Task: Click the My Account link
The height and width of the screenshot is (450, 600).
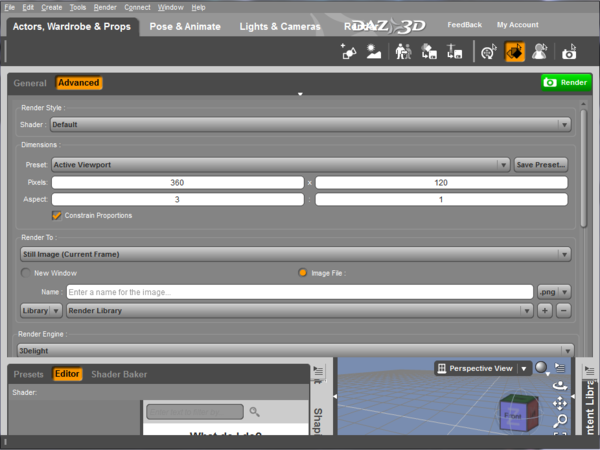Action: point(518,25)
